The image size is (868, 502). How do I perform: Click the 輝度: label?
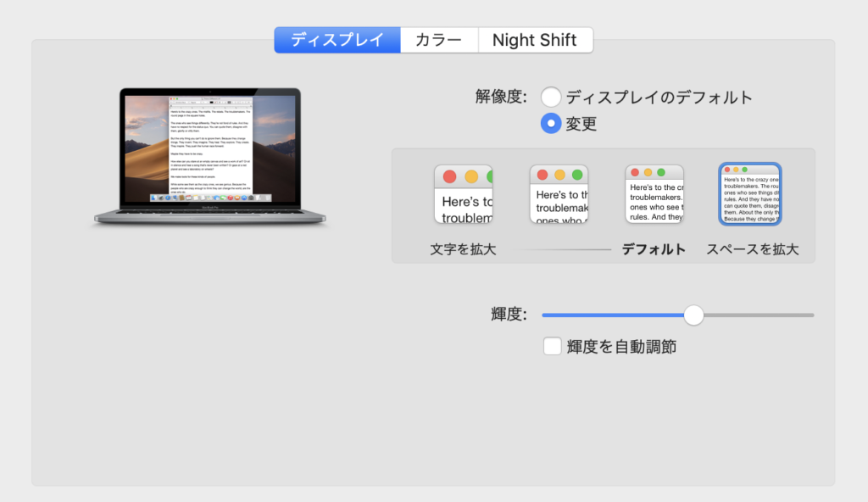pyautogui.click(x=509, y=314)
